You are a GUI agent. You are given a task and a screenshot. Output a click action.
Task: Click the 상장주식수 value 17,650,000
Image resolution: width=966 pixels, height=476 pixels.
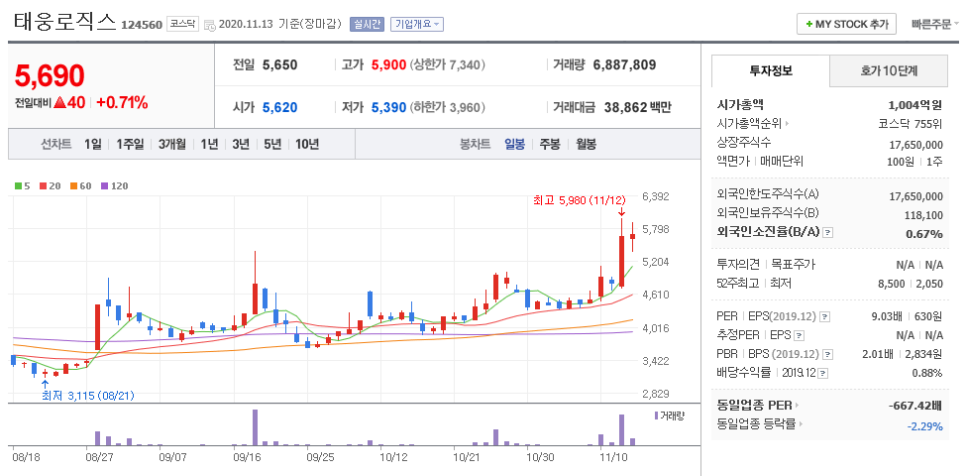click(x=916, y=144)
